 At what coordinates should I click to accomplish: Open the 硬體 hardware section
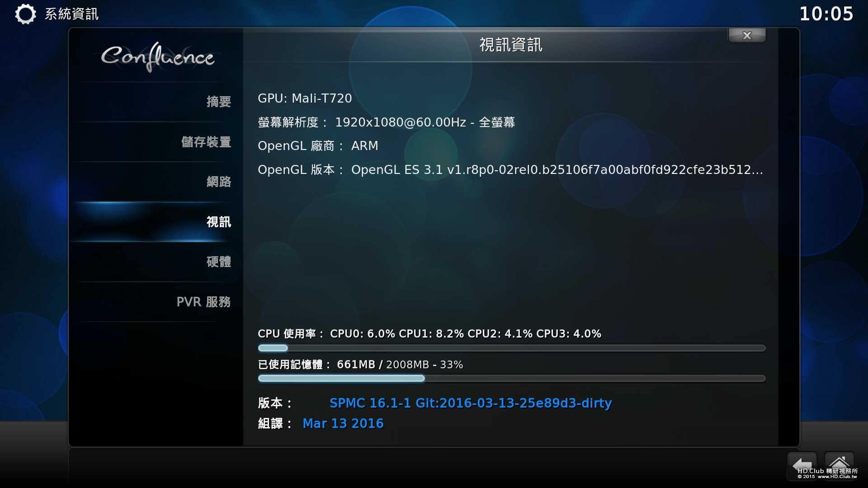[x=218, y=262]
